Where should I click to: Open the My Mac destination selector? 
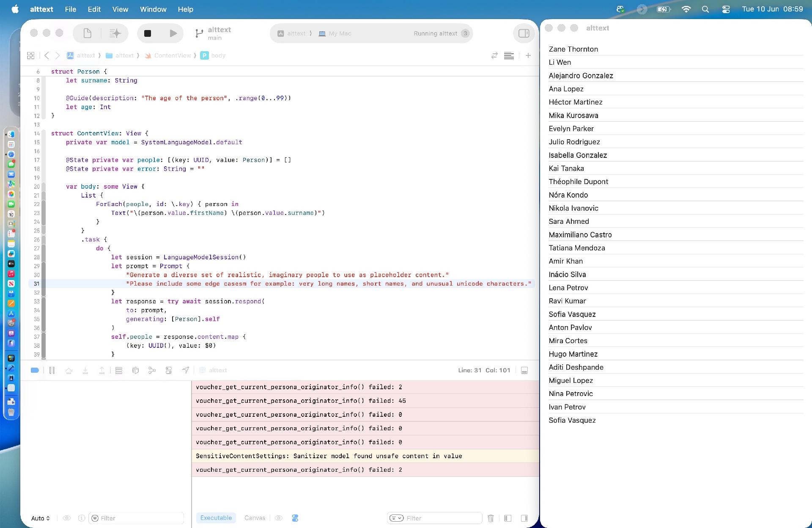[335, 33]
